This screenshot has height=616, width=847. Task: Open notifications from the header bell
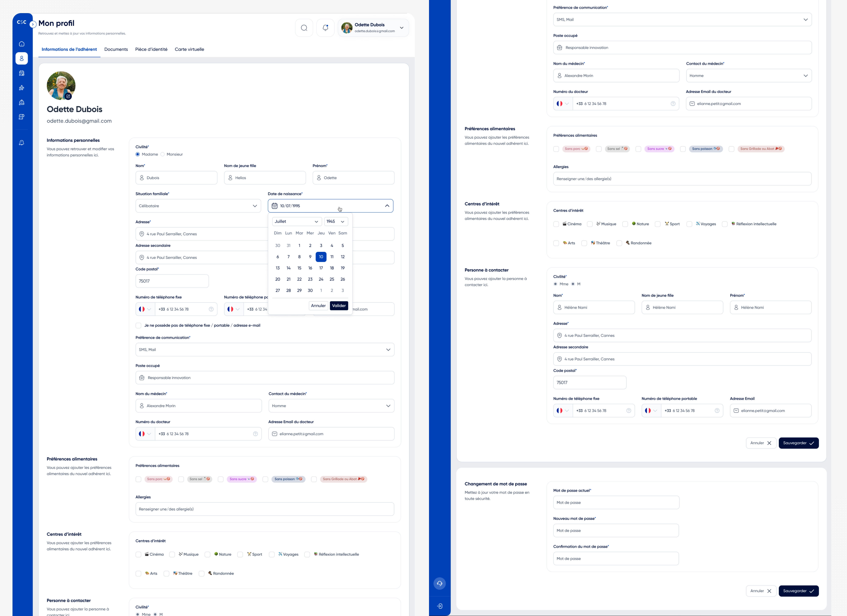(x=325, y=28)
